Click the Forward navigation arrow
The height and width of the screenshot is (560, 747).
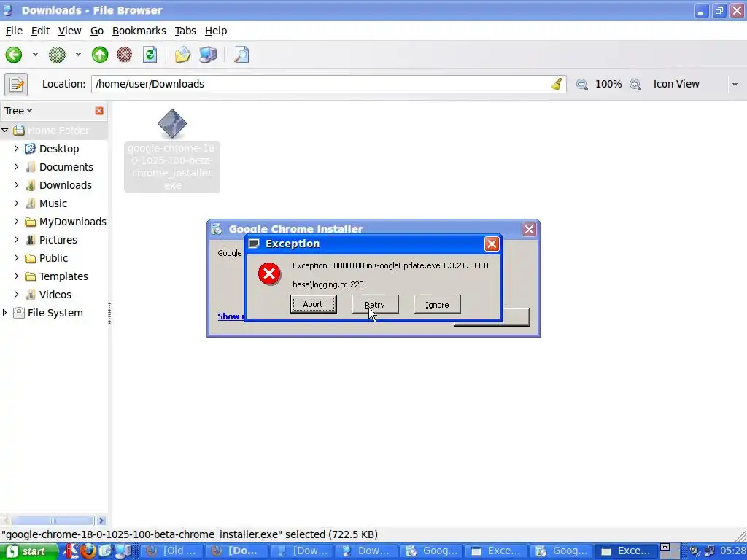(x=57, y=55)
